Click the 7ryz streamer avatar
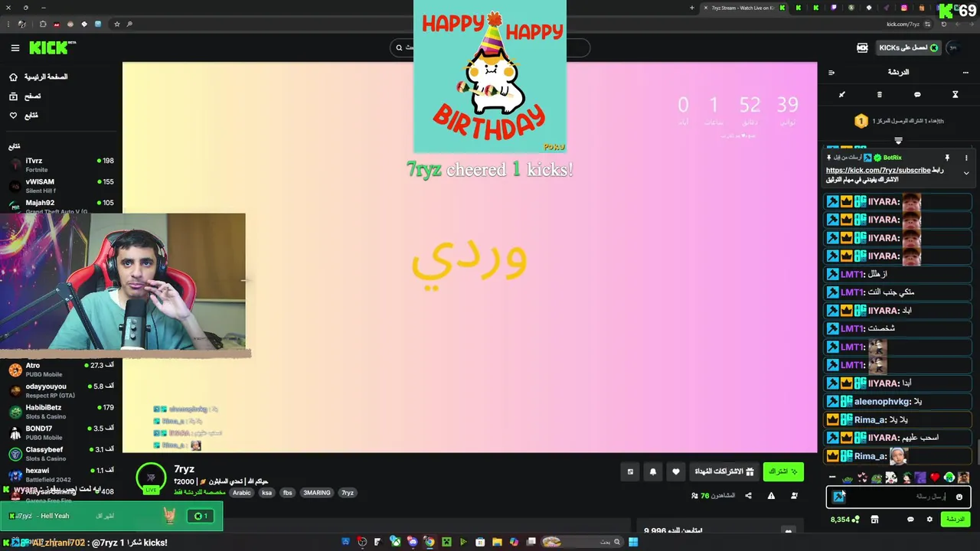The width and height of the screenshot is (980, 551). (151, 477)
